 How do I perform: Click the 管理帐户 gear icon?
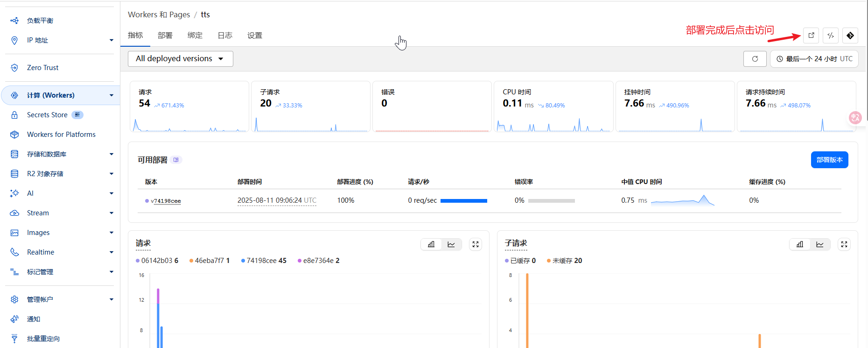pyautogui.click(x=14, y=299)
